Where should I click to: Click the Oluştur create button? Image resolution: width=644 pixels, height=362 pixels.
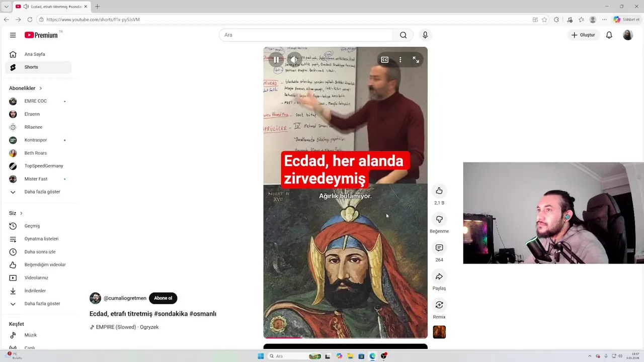583,35
